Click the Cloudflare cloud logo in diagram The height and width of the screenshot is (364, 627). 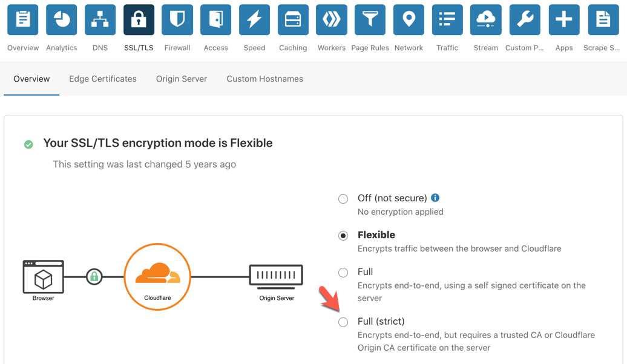click(157, 276)
